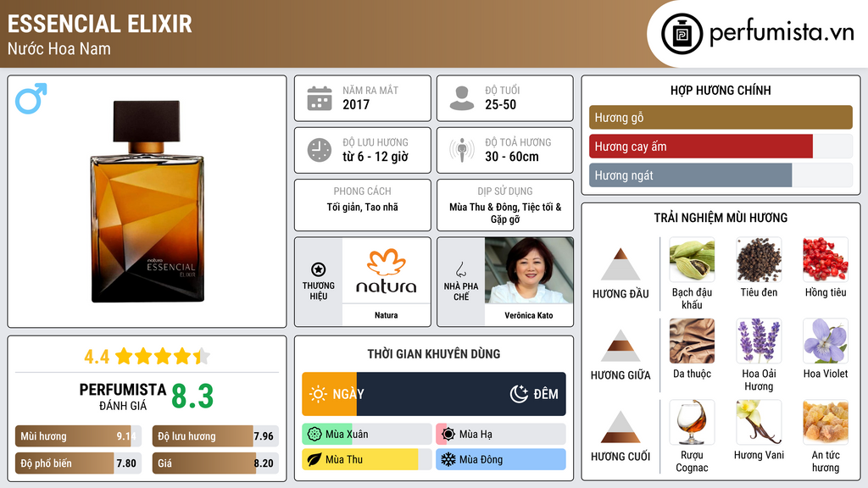
Task: Click the Hương cuối pyramid icon
Action: 620,427
